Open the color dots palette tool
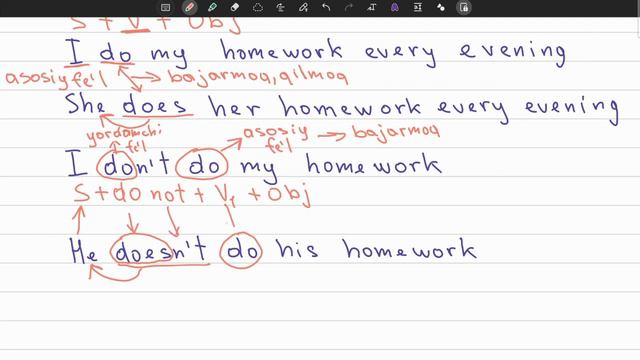The image size is (640, 360). coord(440,7)
